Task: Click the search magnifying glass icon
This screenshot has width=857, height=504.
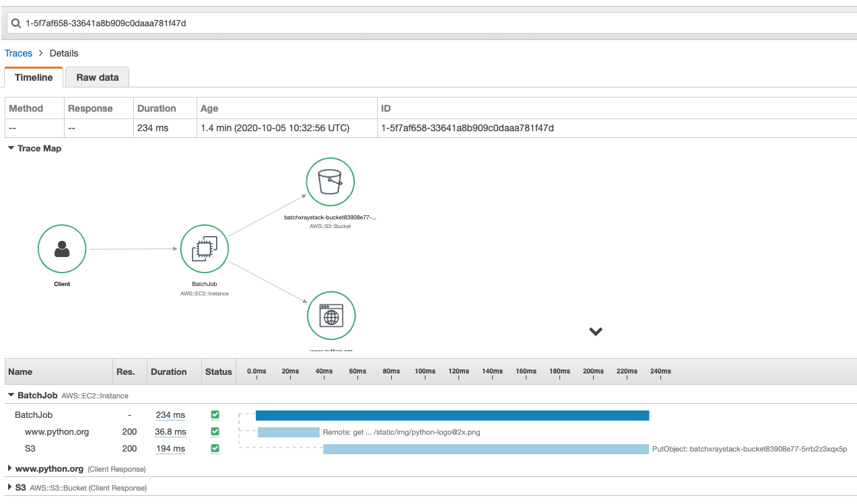Action: (15, 22)
